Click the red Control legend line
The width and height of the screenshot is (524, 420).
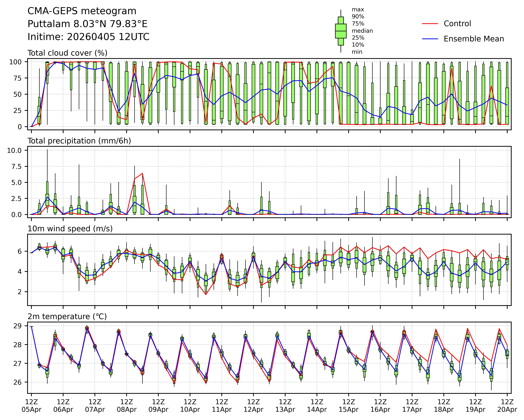tap(430, 24)
